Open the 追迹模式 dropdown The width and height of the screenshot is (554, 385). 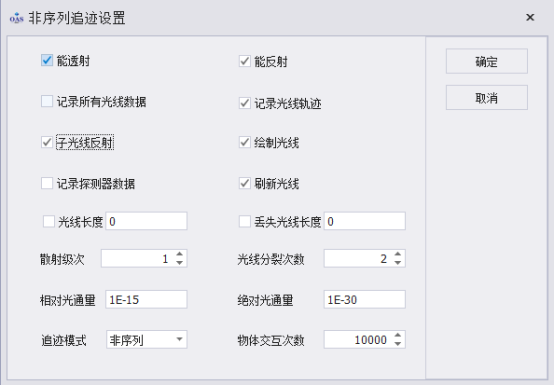click(146, 340)
